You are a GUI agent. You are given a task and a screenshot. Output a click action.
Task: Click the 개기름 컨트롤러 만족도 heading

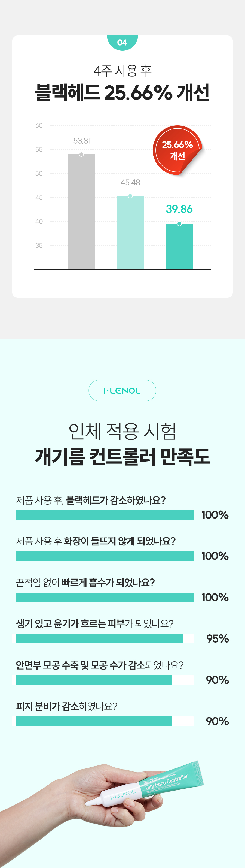tap(122, 457)
